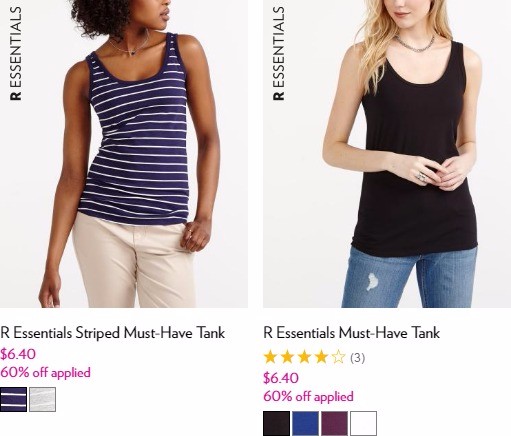511x436 pixels.
Task: Open the striped navy tank product photo
Action: pyautogui.click(x=124, y=154)
